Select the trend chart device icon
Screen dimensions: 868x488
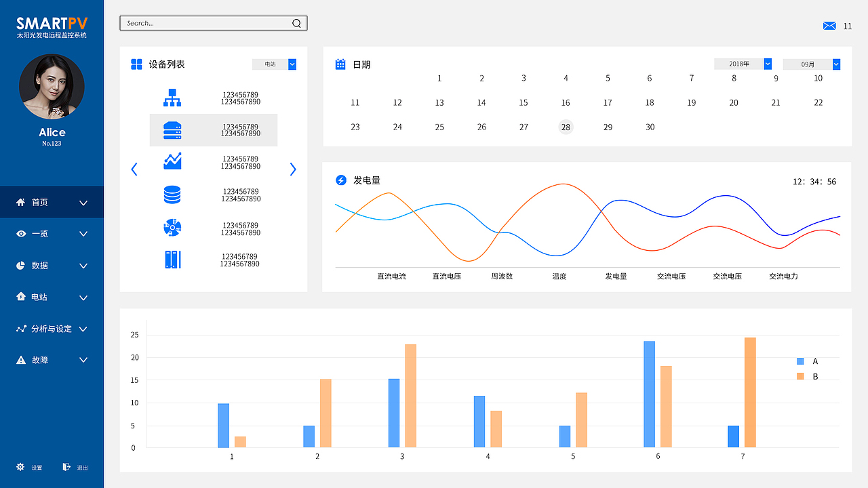tap(172, 161)
